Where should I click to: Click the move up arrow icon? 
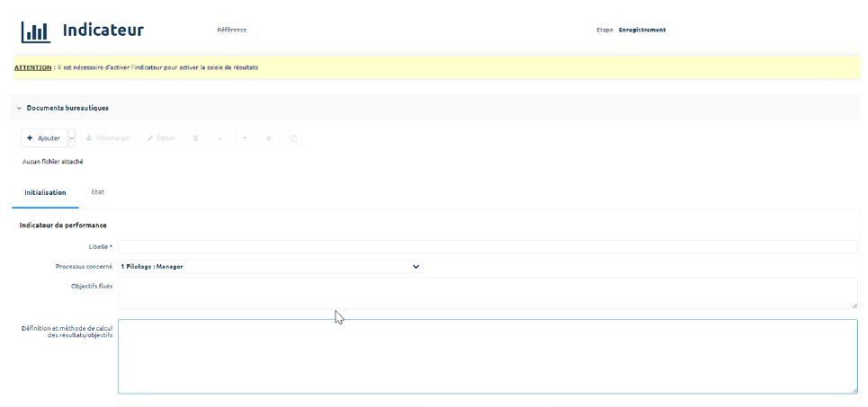tap(219, 138)
